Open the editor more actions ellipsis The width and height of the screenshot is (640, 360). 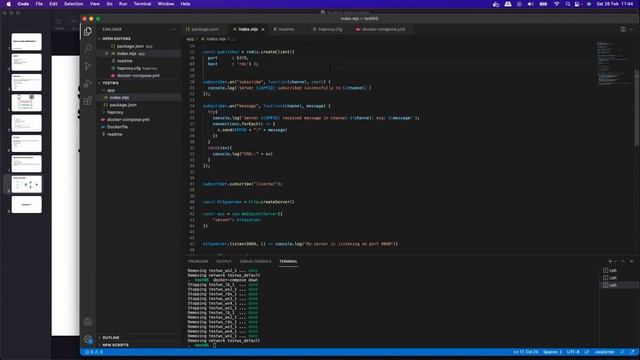[632, 29]
